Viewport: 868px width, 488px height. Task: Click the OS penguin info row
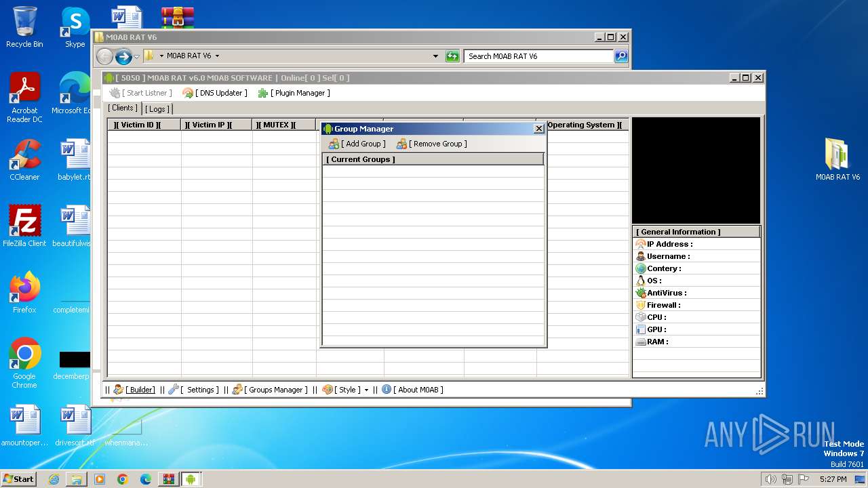point(697,281)
